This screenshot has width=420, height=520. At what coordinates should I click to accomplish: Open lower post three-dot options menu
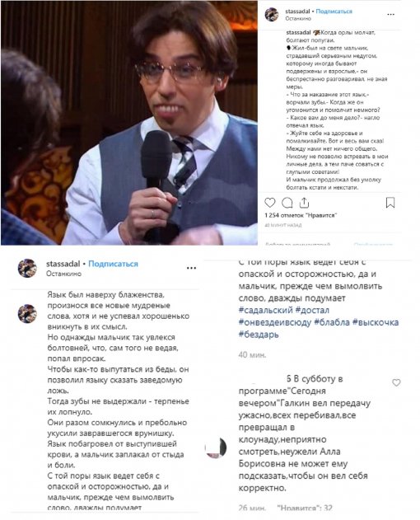[x=191, y=268]
